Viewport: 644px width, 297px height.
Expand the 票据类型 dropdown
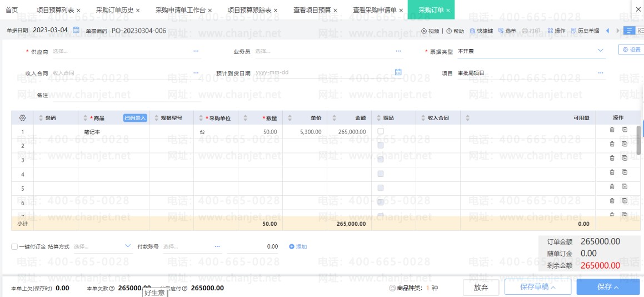click(x=600, y=51)
